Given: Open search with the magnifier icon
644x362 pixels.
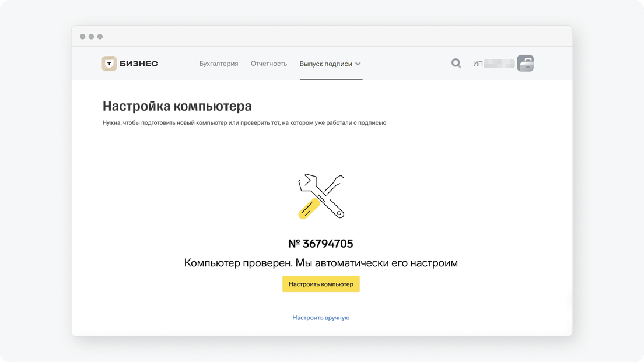Looking at the screenshot, I should pyautogui.click(x=456, y=64).
